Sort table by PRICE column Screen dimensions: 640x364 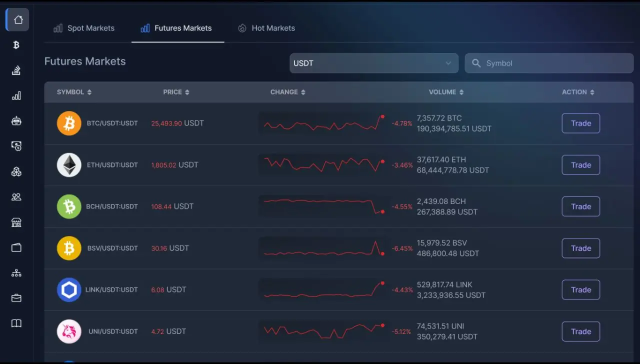[176, 92]
